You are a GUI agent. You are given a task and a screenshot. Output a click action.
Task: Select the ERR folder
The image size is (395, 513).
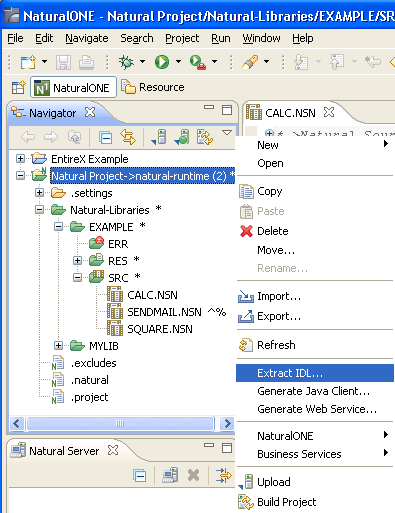click(x=118, y=244)
